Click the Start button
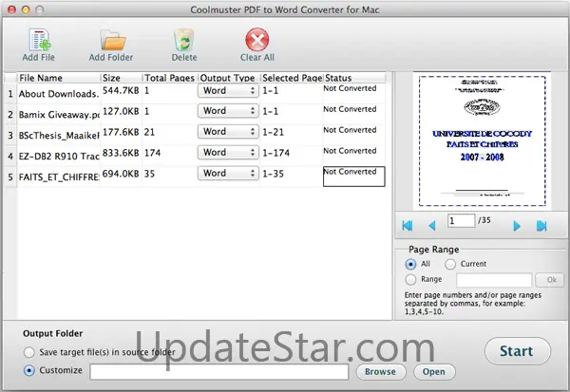This screenshot has height=392, width=570. (x=518, y=351)
